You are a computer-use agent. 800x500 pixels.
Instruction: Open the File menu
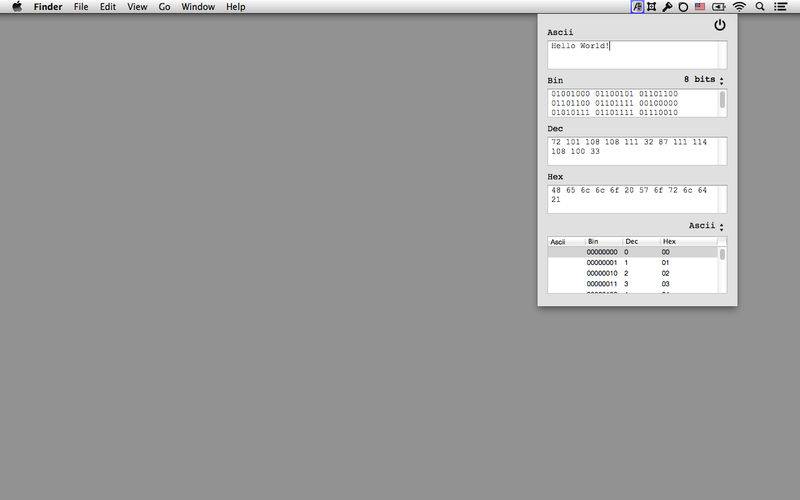(x=81, y=7)
